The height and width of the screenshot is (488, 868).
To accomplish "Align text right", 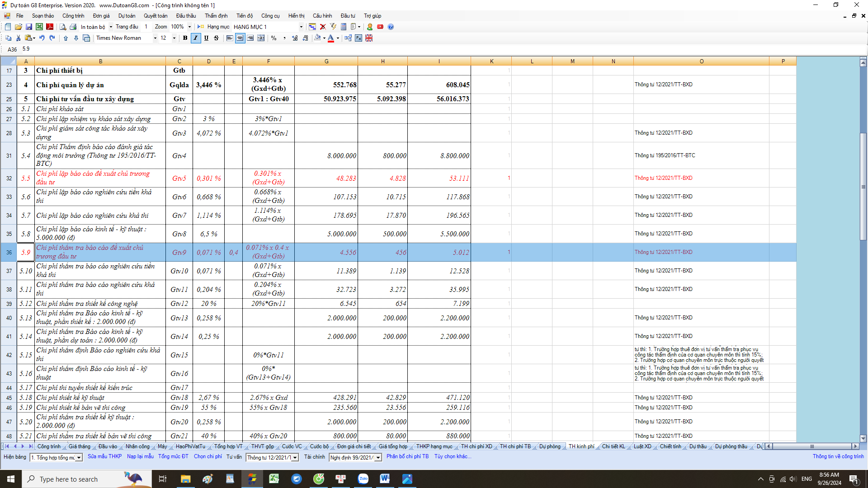I will (250, 38).
